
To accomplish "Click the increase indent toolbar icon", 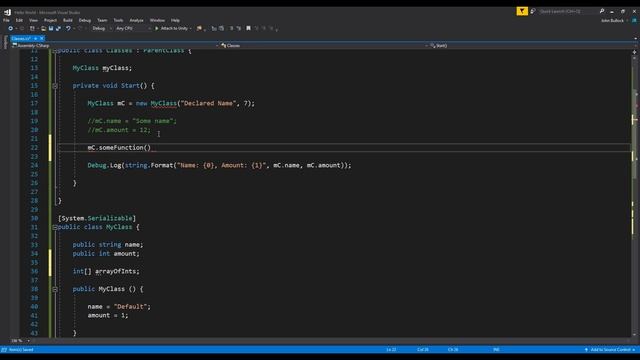I will 221,29.
